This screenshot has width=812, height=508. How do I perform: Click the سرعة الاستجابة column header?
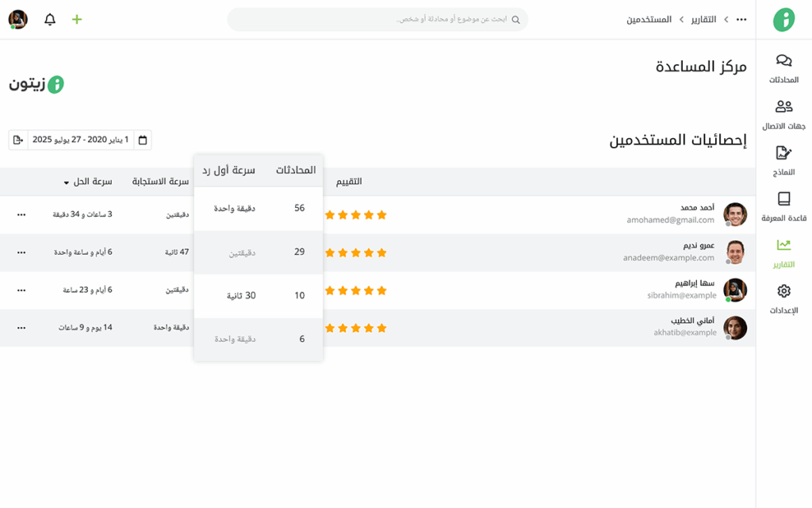coord(160,182)
